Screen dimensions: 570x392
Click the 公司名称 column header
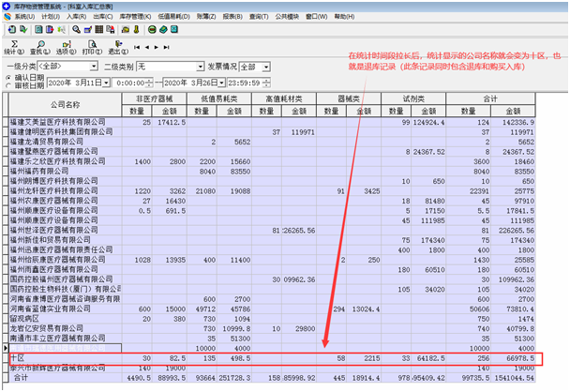65,105
